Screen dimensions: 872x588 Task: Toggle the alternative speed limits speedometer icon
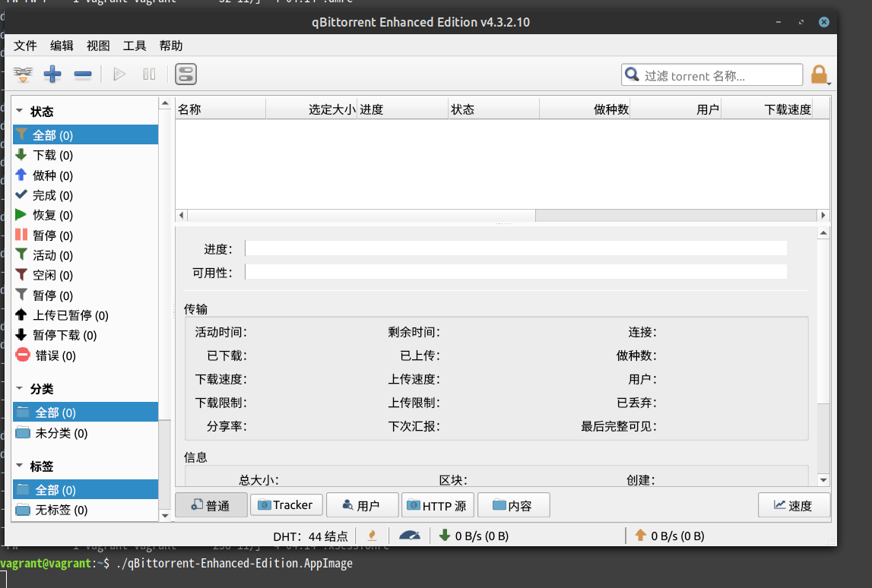(x=410, y=536)
